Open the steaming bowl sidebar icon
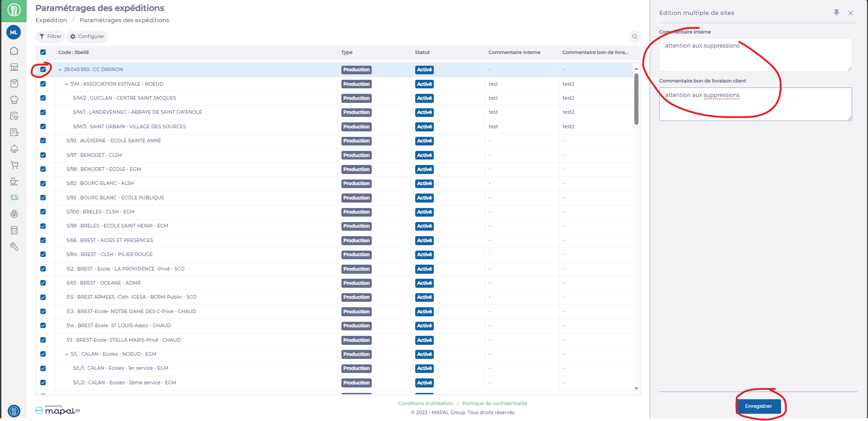 click(14, 181)
